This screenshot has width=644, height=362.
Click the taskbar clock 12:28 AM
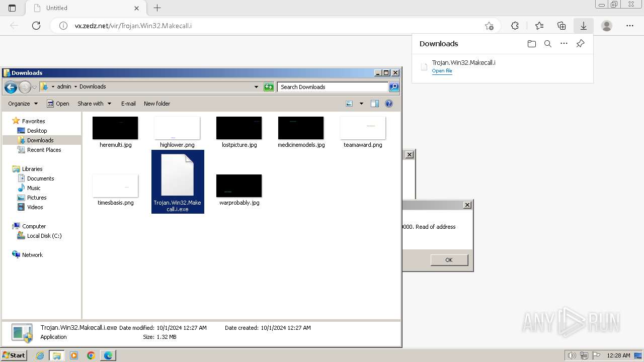tap(618, 355)
